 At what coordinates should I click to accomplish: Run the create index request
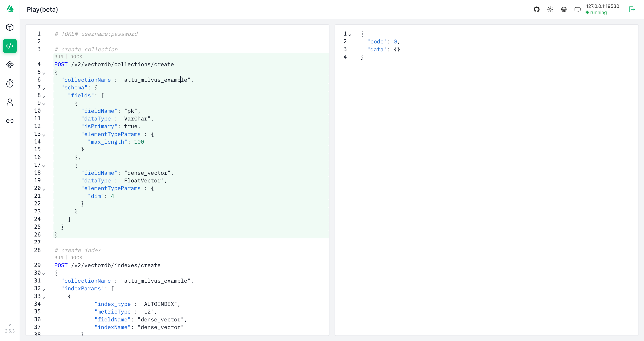pyautogui.click(x=59, y=258)
